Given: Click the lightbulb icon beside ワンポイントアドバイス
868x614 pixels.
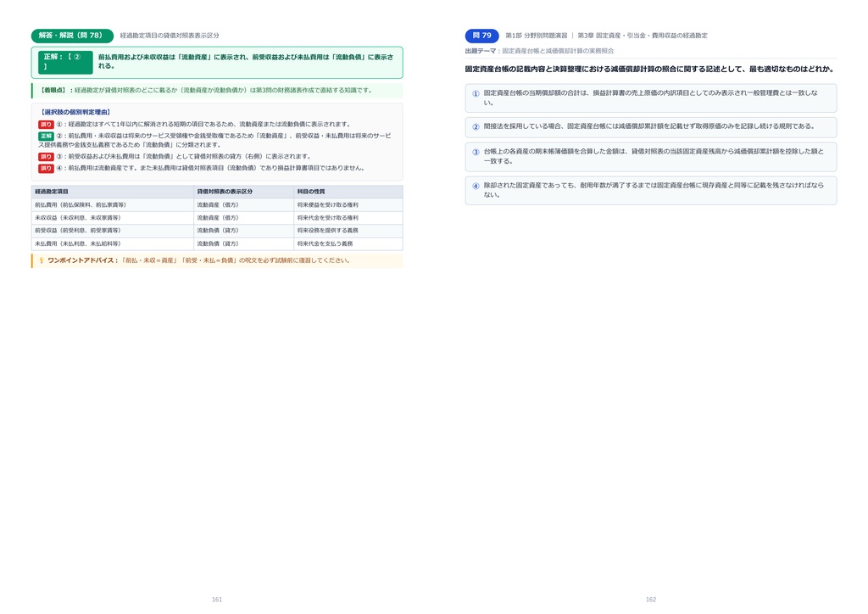Looking at the screenshot, I should click(x=41, y=260).
